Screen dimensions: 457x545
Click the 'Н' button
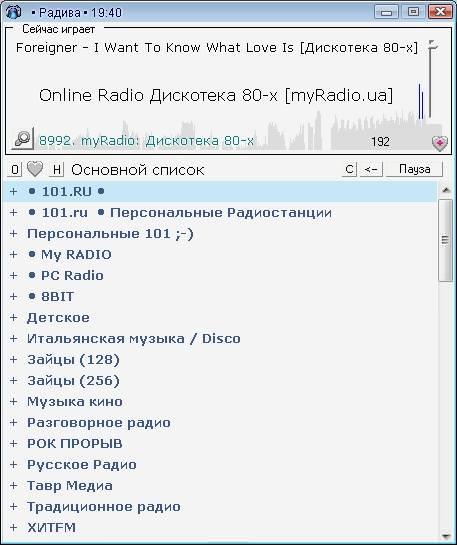pos(57,170)
